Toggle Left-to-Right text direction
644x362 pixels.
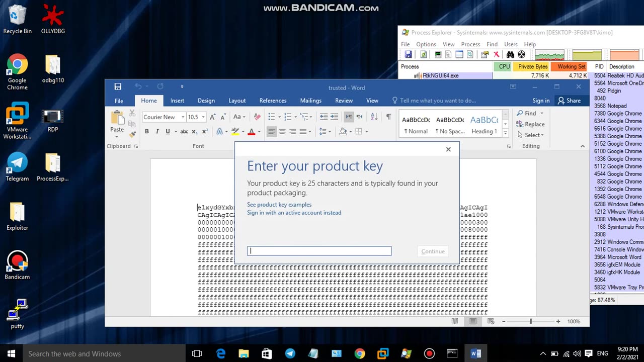[x=349, y=117]
